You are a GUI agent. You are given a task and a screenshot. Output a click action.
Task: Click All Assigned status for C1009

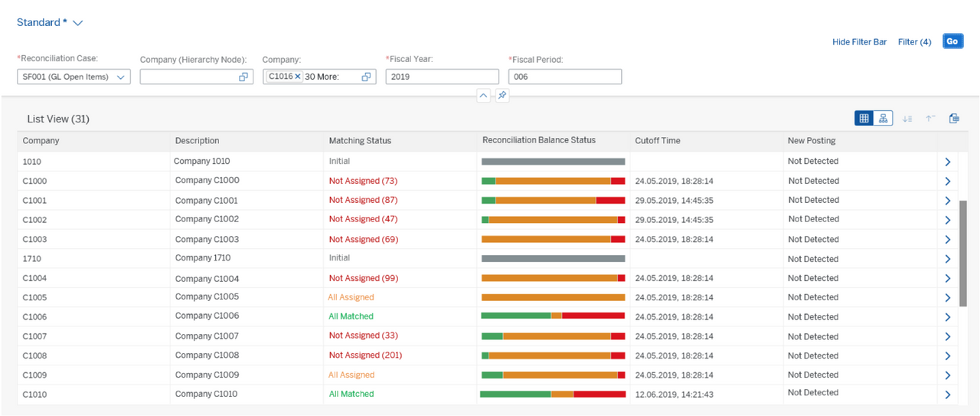(x=351, y=375)
